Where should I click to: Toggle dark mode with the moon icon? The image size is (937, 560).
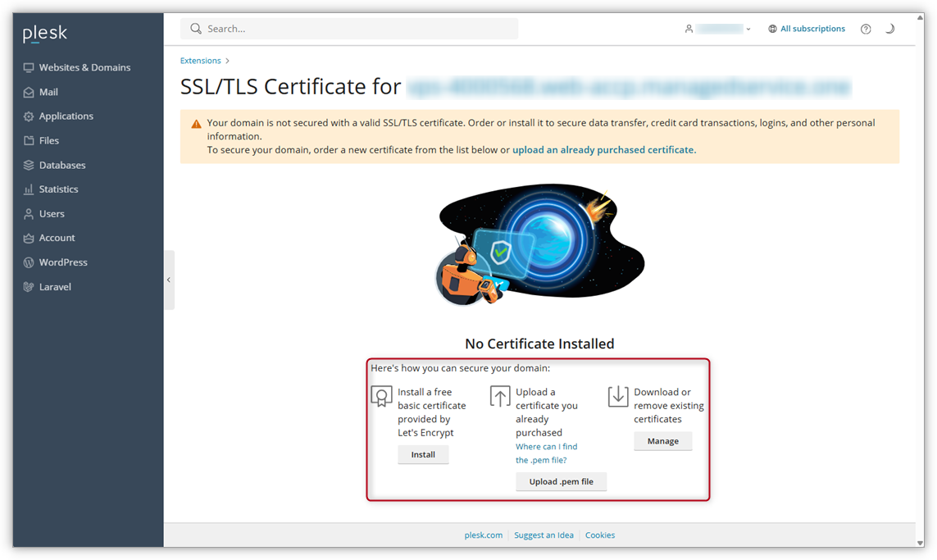tap(890, 28)
